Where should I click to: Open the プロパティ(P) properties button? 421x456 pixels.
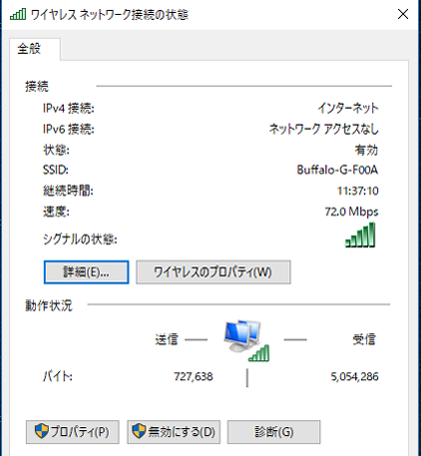coord(73,432)
